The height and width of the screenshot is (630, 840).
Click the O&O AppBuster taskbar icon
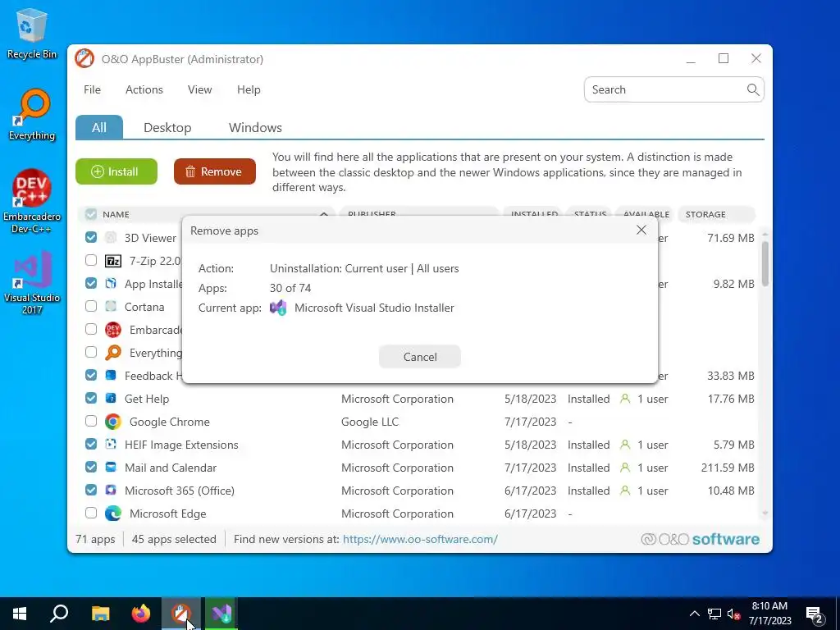click(x=181, y=614)
